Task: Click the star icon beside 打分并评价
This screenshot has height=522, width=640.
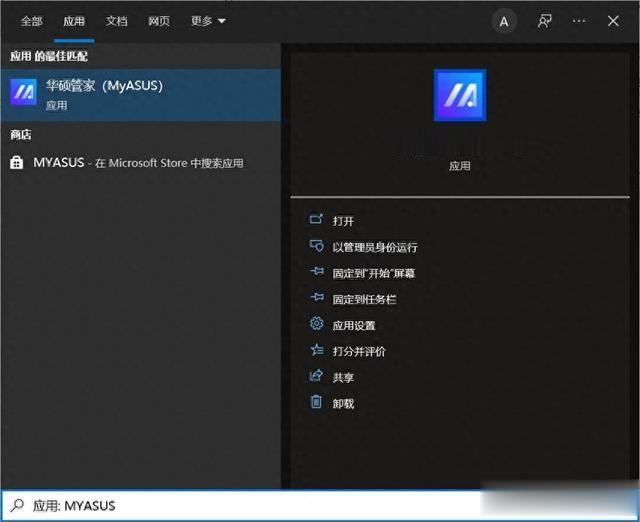Action: pos(317,350)
